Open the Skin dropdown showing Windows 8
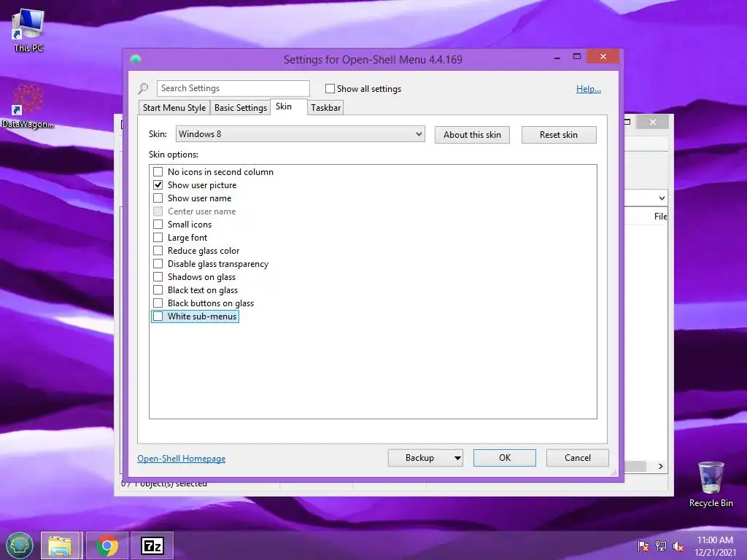 click(300, 134)
